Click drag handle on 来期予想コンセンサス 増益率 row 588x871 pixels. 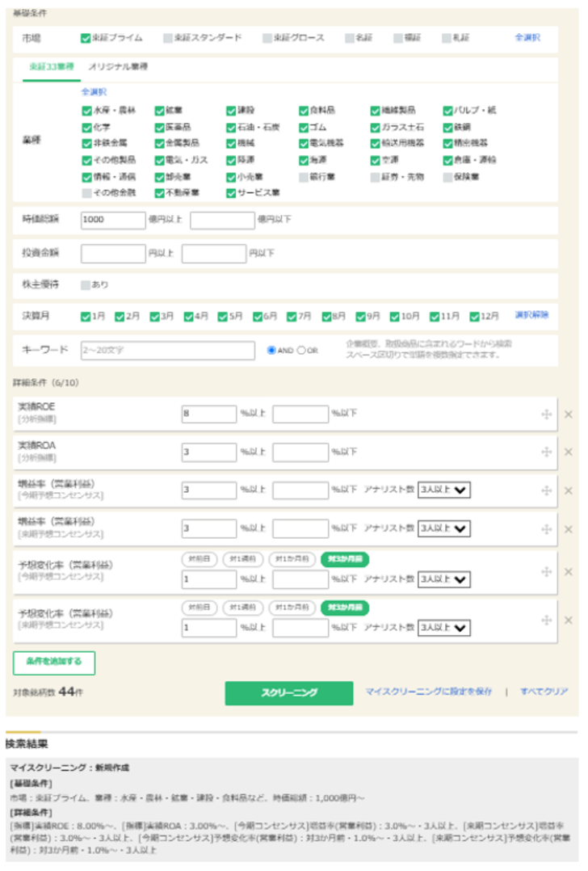coord(546,528)
